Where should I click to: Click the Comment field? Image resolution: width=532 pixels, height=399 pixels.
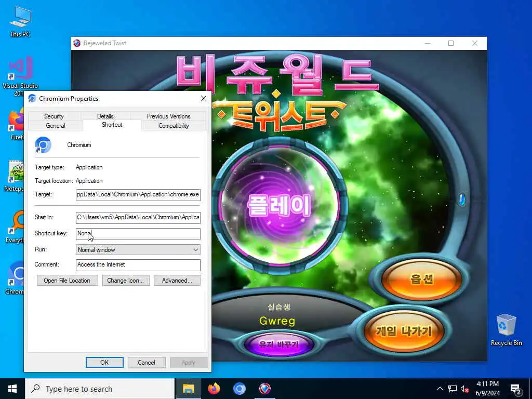pyautogui.click(x=138, y=265)
